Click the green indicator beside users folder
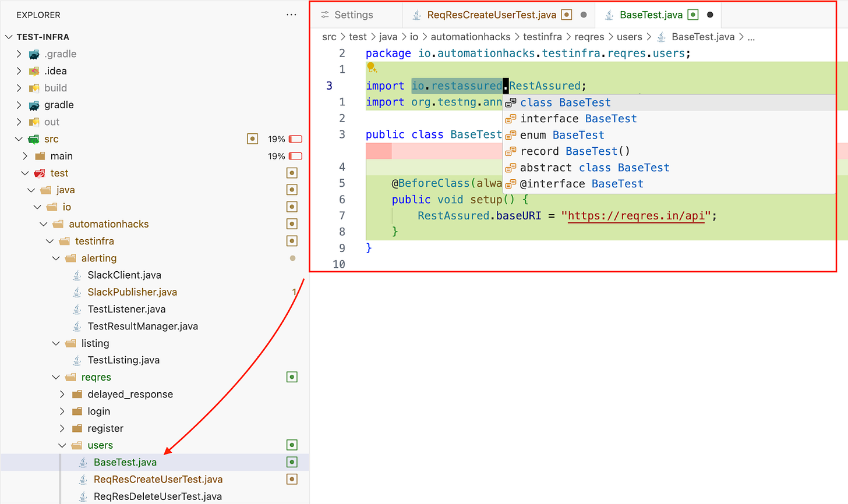The width and height of the screenshot is (848, 504). 292,445
